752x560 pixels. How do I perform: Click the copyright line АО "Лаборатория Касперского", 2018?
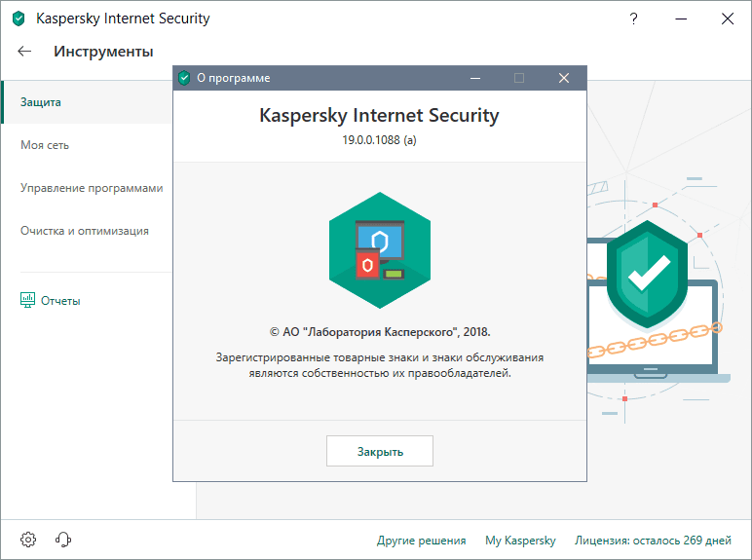click(x=380, y=332)
